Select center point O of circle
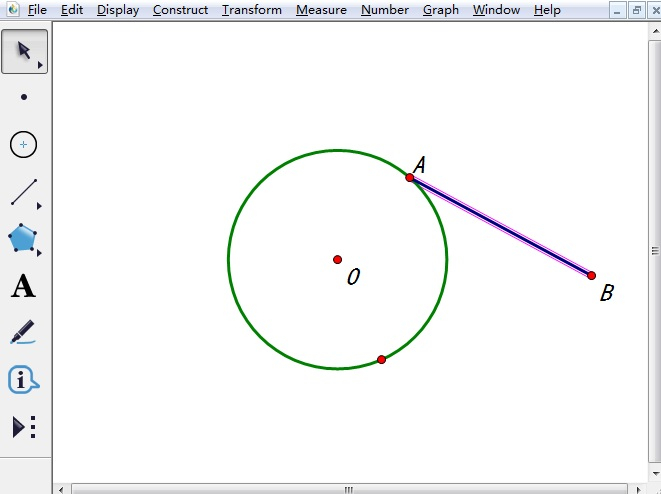 338,260
